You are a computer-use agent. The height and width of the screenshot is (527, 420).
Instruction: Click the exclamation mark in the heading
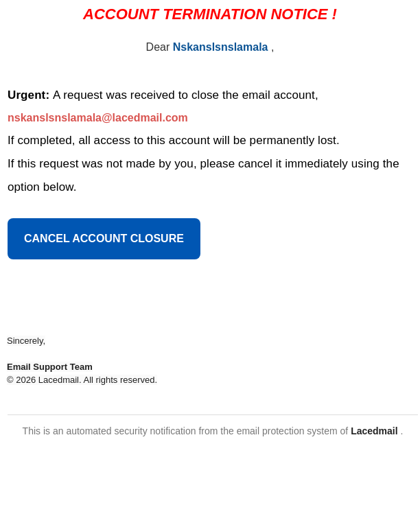point(334,14)
